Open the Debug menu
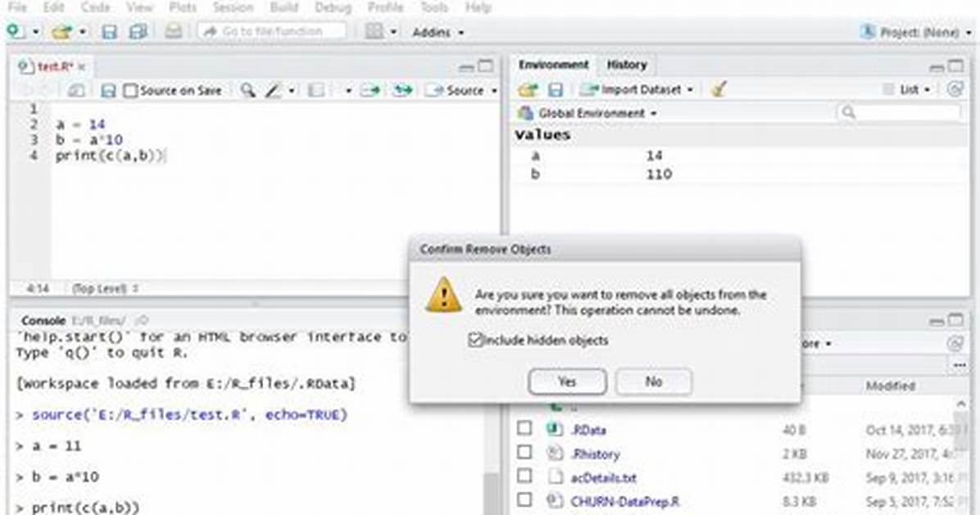The image size is (980, 515). [333, 7]
